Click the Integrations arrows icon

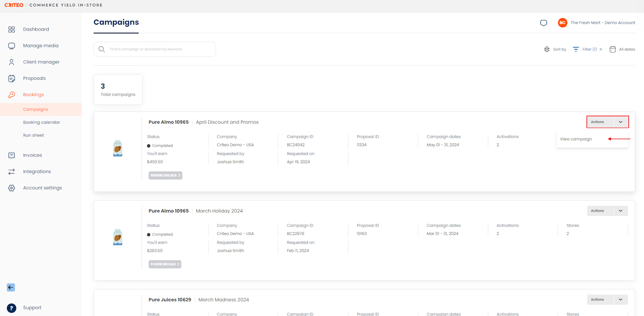[12, 172]
